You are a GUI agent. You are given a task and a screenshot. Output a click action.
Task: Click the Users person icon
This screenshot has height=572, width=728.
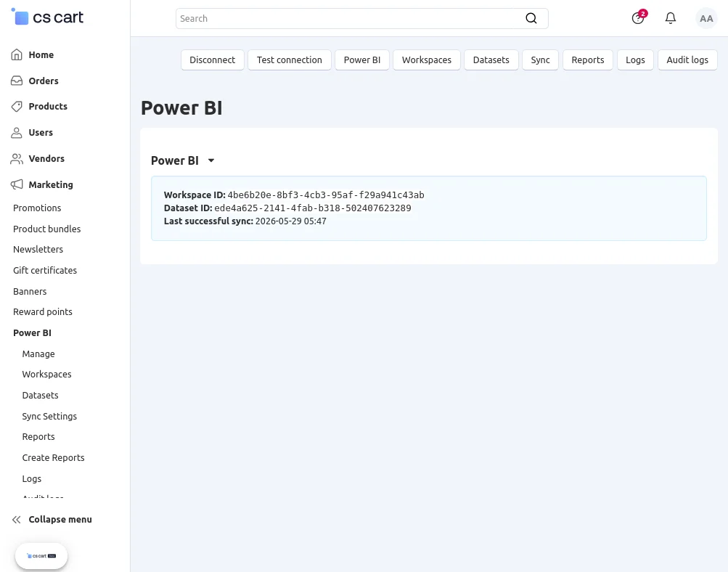17,133
